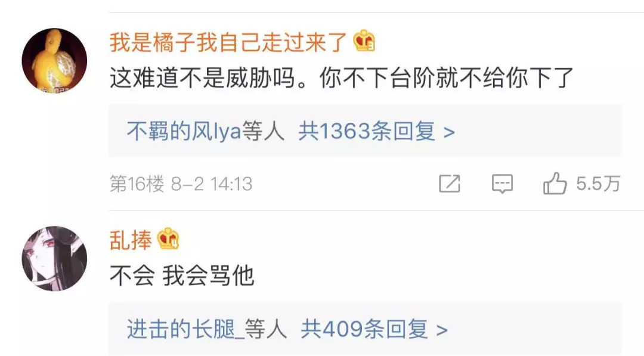This screenshot has height=356, width=644.
Task: Click the 5.5万 like count
Action: coord(598,184)
